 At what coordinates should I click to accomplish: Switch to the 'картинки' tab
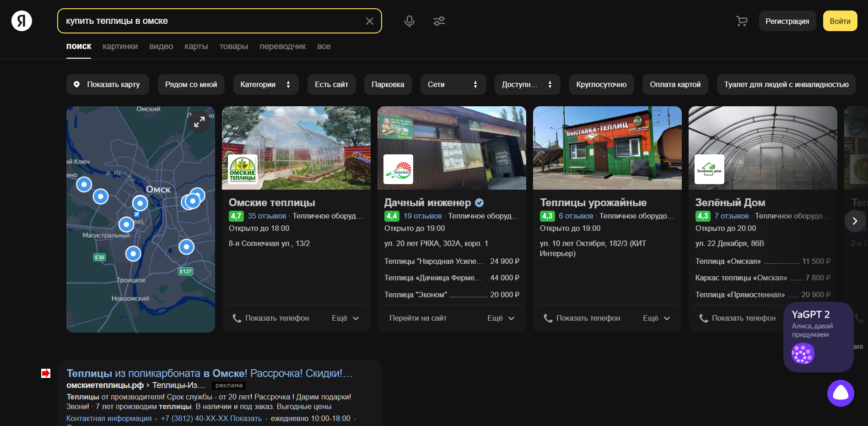coord(120,46)
